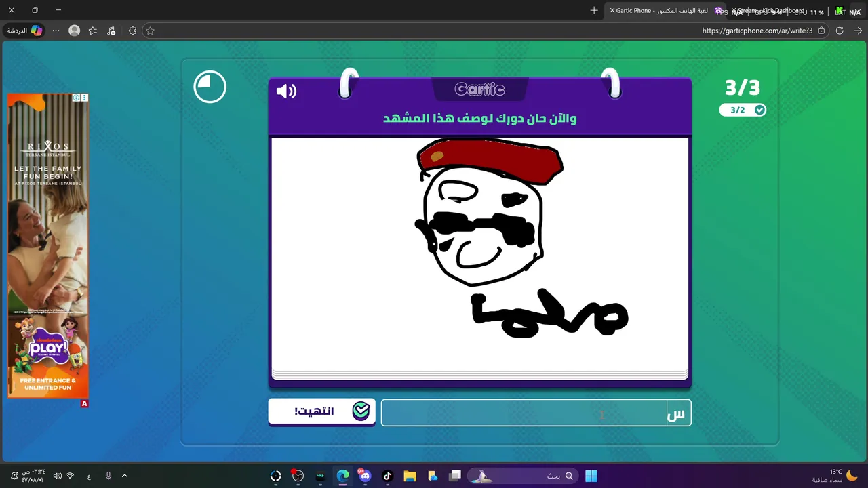
Task: Switch to Microsoft Edge on the taskbar
Action: [x=343, y=476]
